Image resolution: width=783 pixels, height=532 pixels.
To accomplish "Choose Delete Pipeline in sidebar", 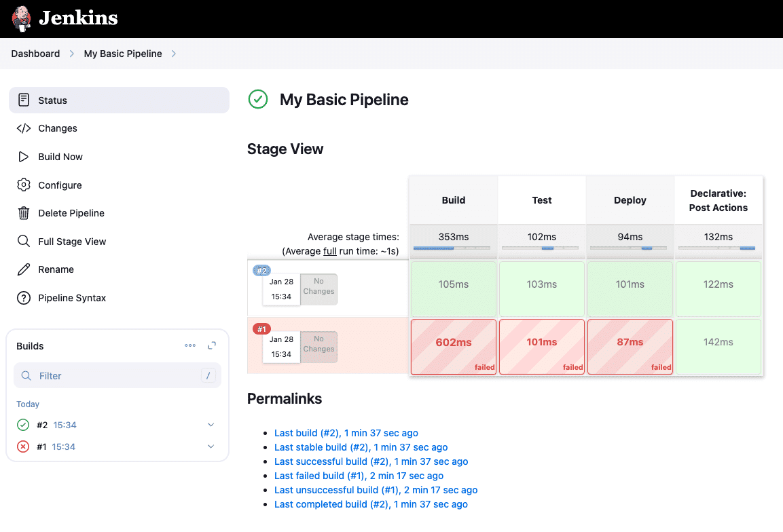I will [x=71, y=213].
